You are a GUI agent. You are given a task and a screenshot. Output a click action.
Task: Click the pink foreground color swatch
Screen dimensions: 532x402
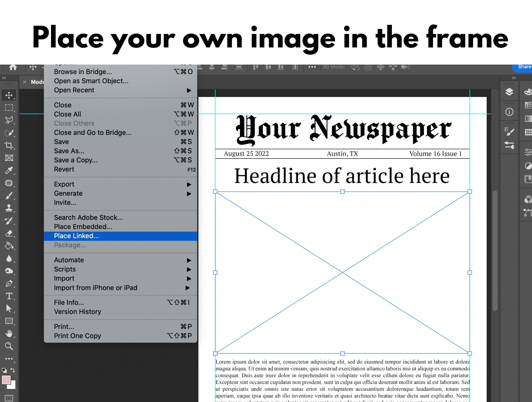click(6, 380)
